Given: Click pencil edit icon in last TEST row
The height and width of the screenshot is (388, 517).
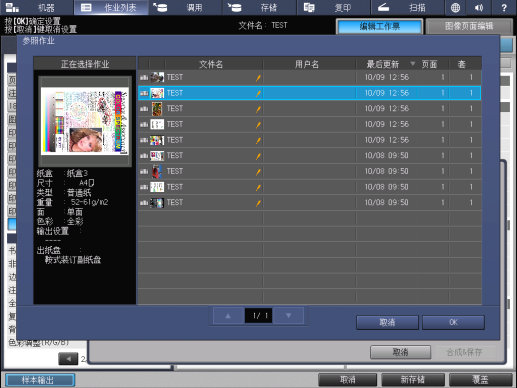Looking at the screenshot, I should [258, 203].
